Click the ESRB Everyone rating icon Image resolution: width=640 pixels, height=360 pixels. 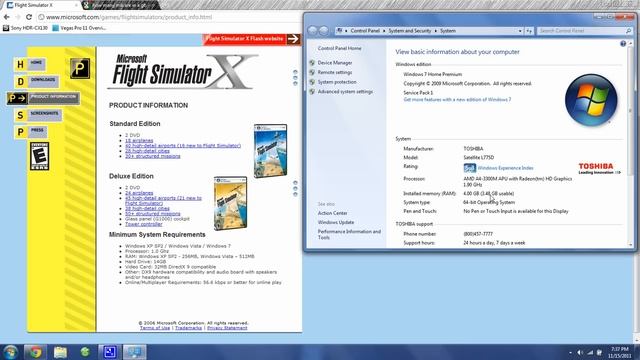point(40,156)
